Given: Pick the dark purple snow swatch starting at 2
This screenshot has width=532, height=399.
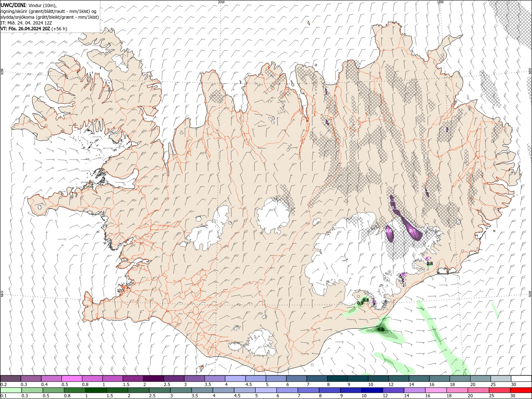Looking at the screenshot, I should (153, 379).
